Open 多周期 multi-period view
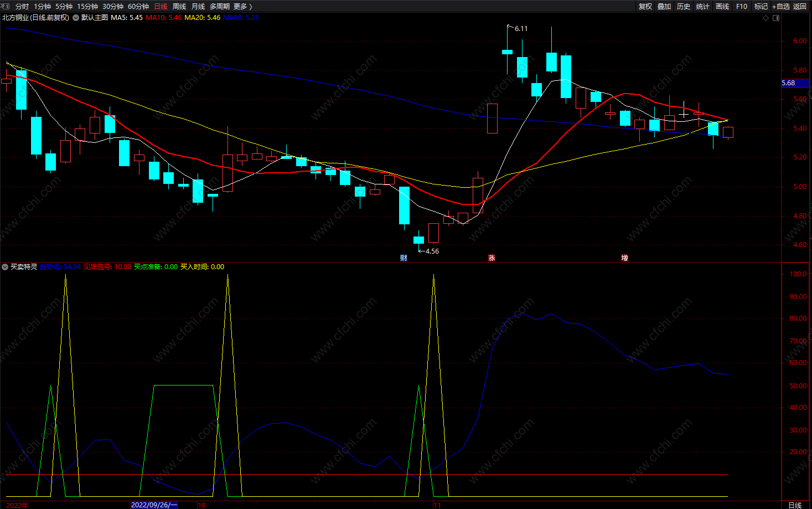Viewport: 812px width, 509px height. pyautogui.click(x=220, y=6)
